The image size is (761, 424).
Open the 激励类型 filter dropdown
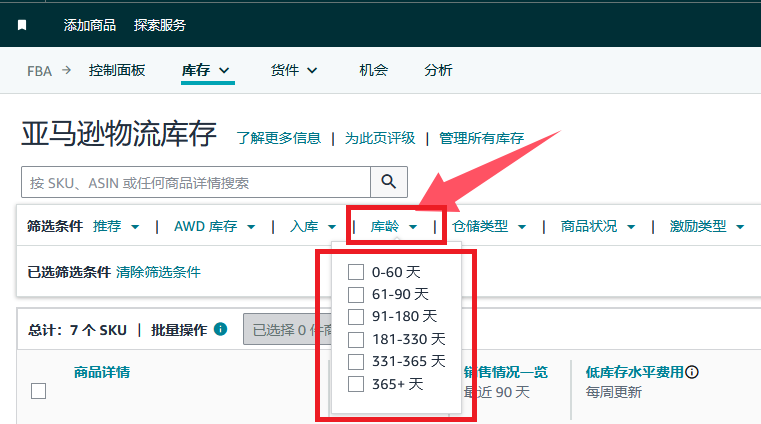(x=707, y=227)
